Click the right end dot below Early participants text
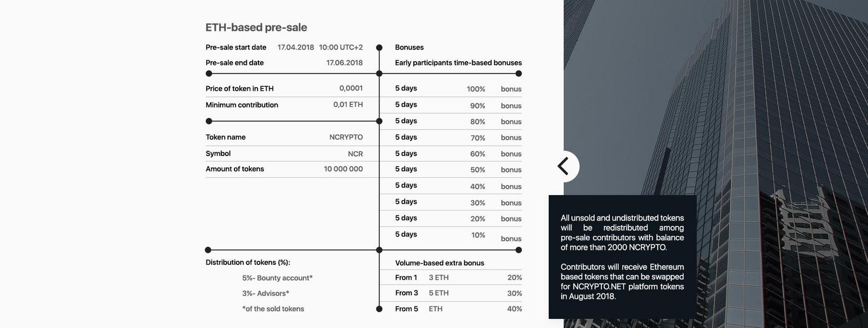 (x=518, y=74)
